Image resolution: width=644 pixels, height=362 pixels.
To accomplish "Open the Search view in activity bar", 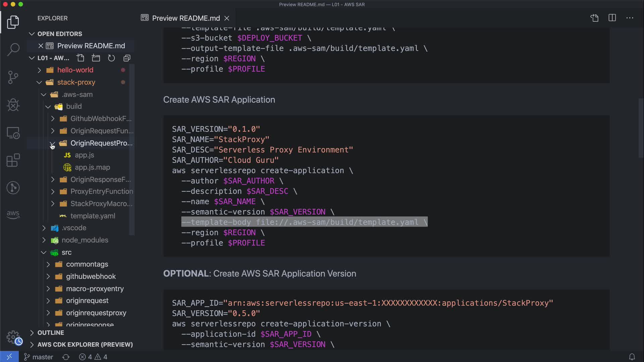I will (x=13, y=50).
